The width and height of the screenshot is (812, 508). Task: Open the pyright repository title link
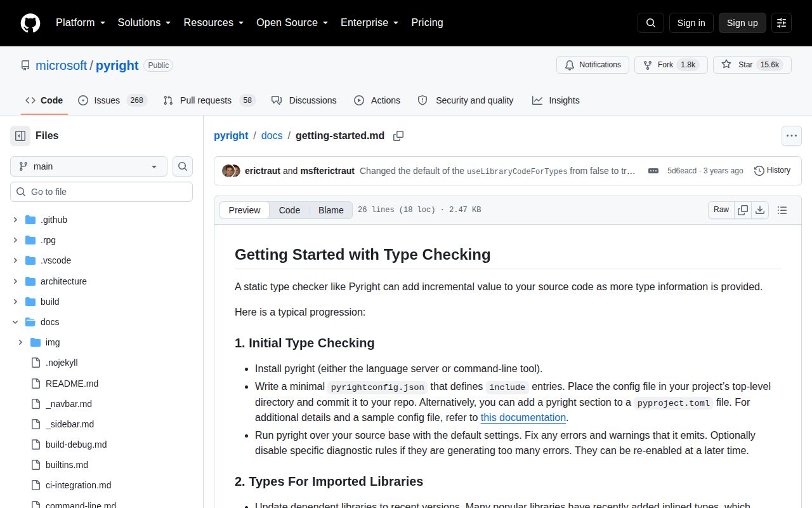tap(117, 65)
